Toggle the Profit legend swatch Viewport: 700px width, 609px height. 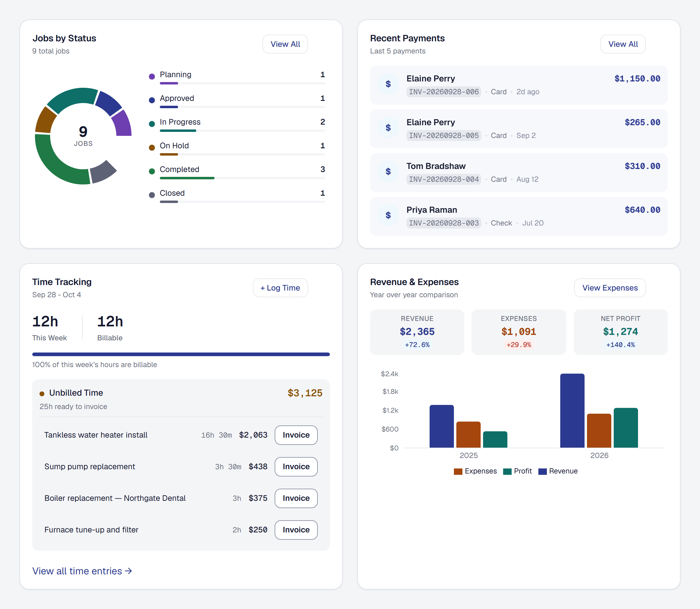tap(507, 471)
